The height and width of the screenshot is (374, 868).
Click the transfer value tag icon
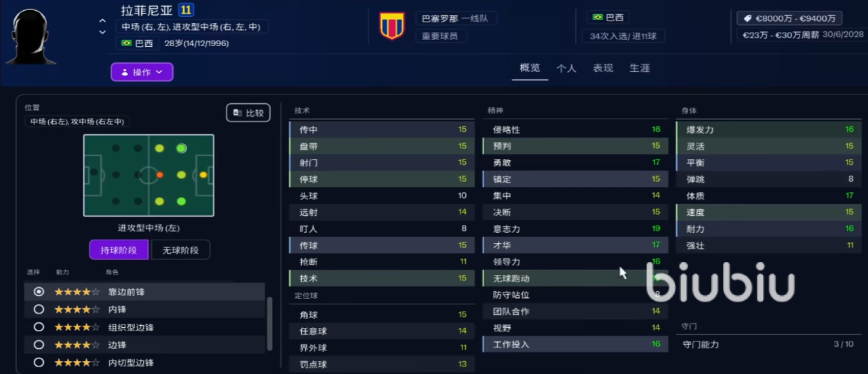coord(748,18)
